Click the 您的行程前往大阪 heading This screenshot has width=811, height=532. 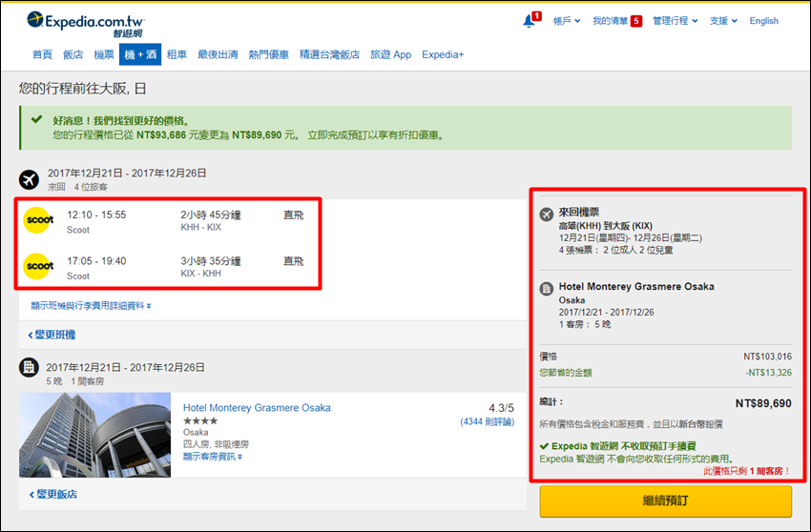83,89
